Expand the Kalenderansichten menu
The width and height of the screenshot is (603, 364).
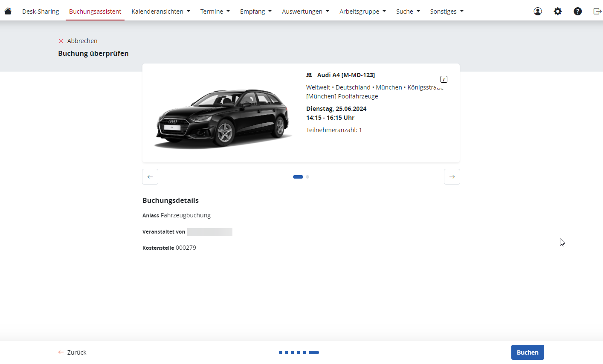161,12
